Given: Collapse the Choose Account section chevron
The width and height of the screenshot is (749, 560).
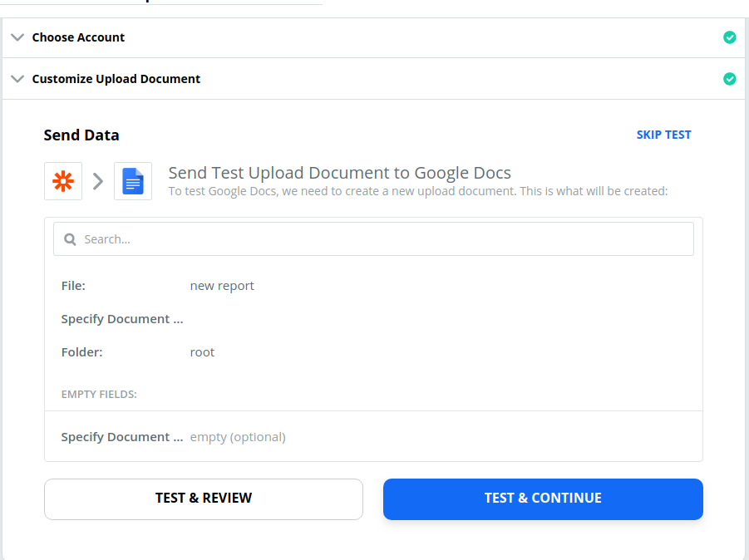Looking at the screenshot, I should (x=17, y=37).
